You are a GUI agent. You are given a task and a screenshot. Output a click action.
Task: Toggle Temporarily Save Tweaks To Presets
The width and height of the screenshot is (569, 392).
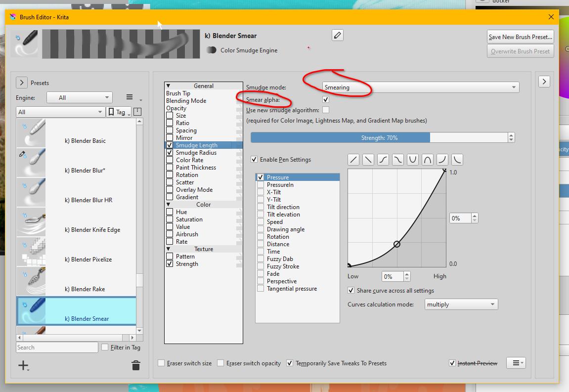coord(290,363)
